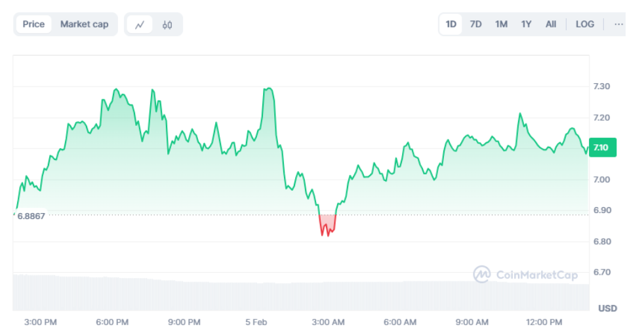Select the Price tab

click(x=33, y=24)
